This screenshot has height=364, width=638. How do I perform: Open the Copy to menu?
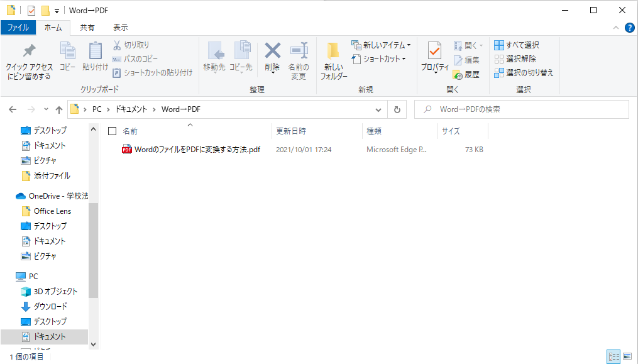click(x=241, y=57)
